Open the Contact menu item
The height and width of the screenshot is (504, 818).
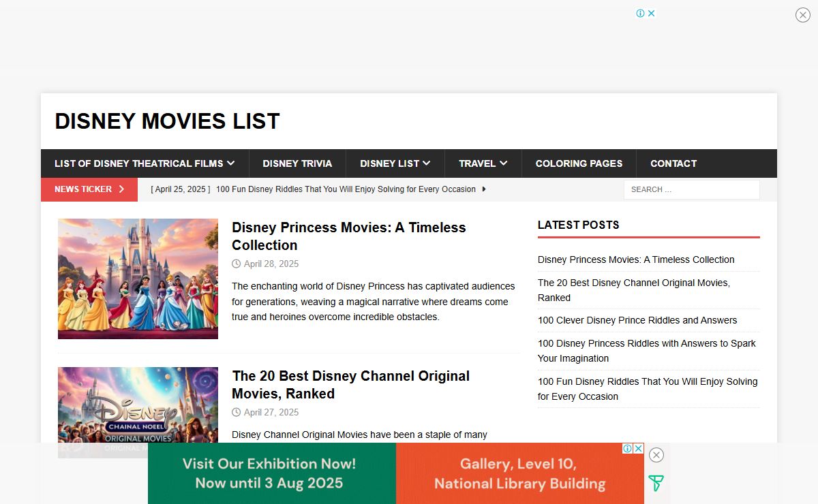(673, 163)
